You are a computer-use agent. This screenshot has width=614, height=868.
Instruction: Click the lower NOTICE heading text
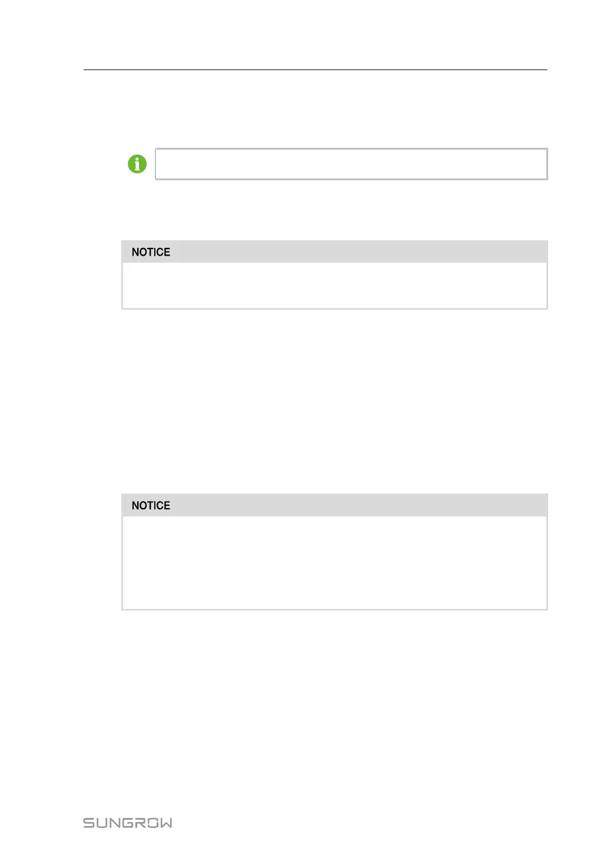(151, 506)
